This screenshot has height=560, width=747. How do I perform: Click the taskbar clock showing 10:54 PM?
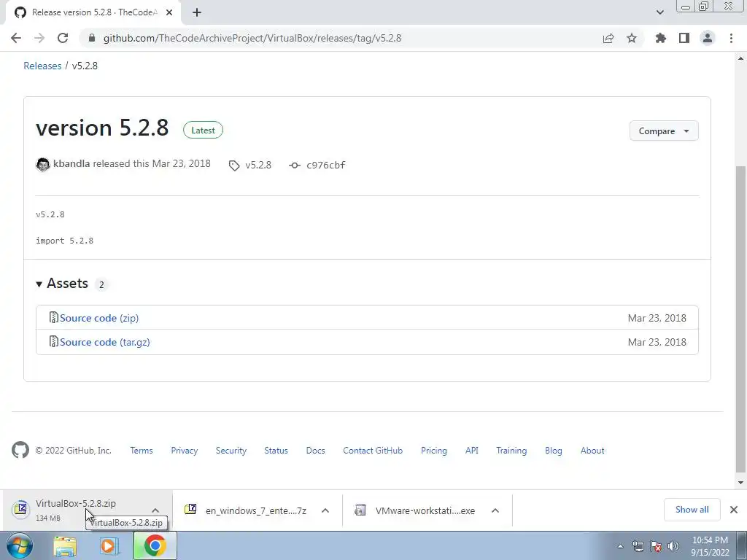point(710,546)
